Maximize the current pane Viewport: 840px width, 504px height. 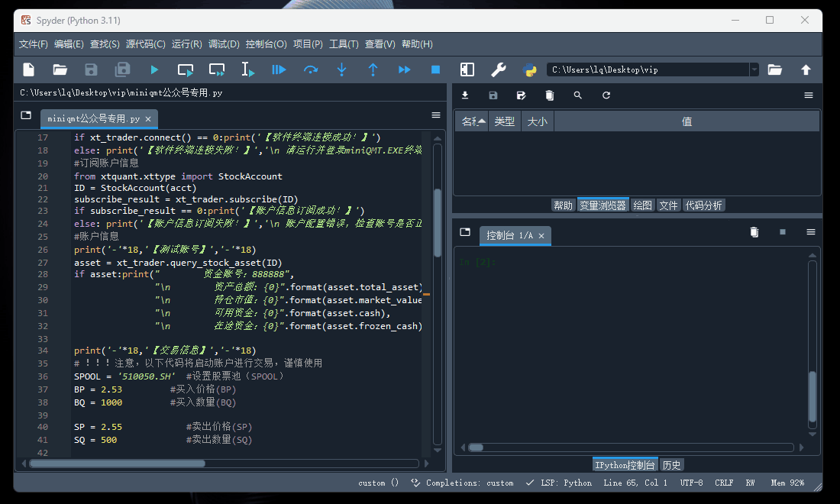(x=467, y=69)
